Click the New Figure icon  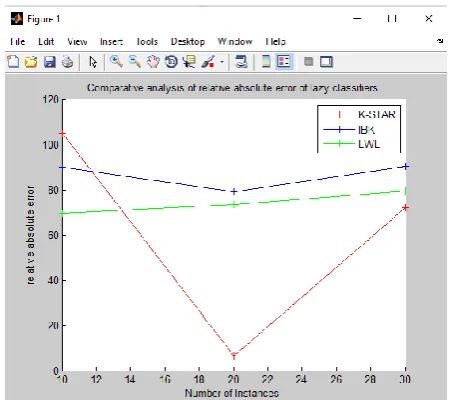point(13,62)
